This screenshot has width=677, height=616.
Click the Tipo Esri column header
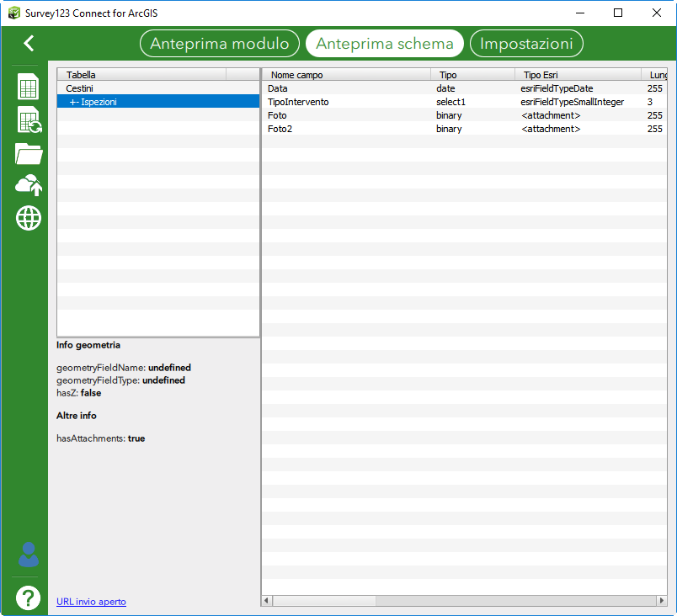578,75
